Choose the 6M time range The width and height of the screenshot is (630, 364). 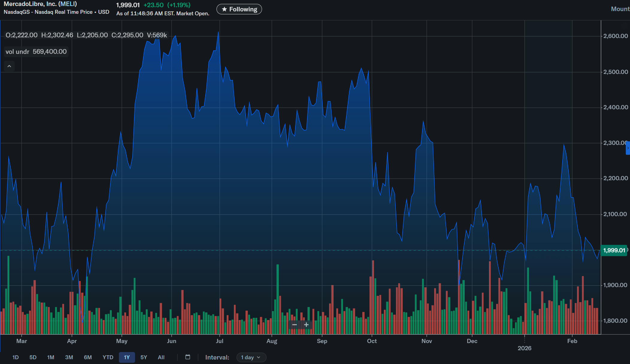point(88,357)
